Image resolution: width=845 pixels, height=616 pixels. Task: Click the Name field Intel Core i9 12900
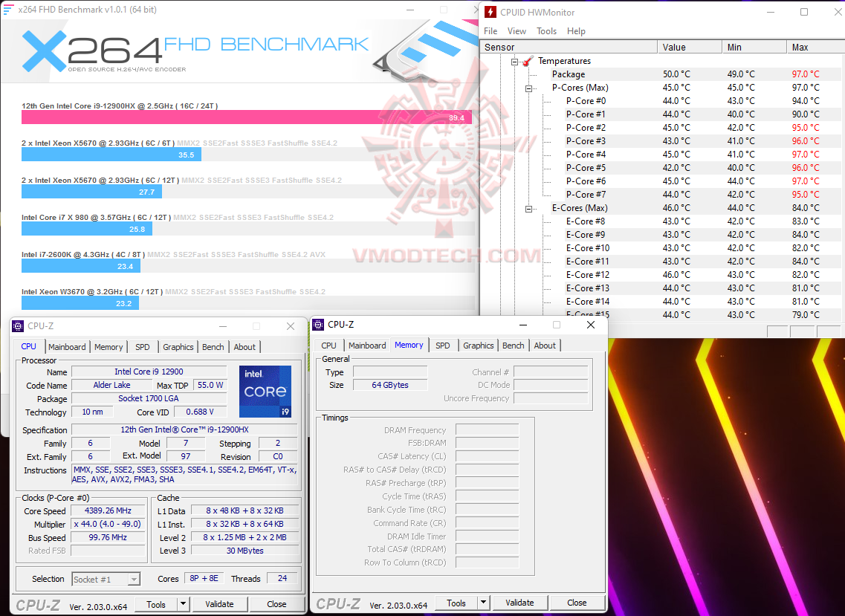click(x=149, y=372)
